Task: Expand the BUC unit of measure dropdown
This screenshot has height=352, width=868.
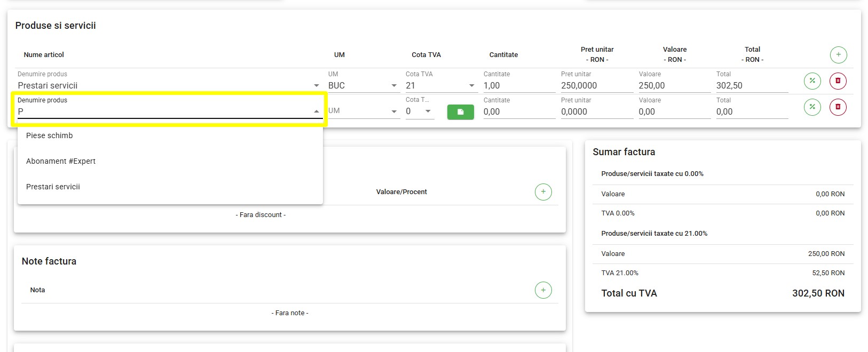Action: click(x=394, y=86)
